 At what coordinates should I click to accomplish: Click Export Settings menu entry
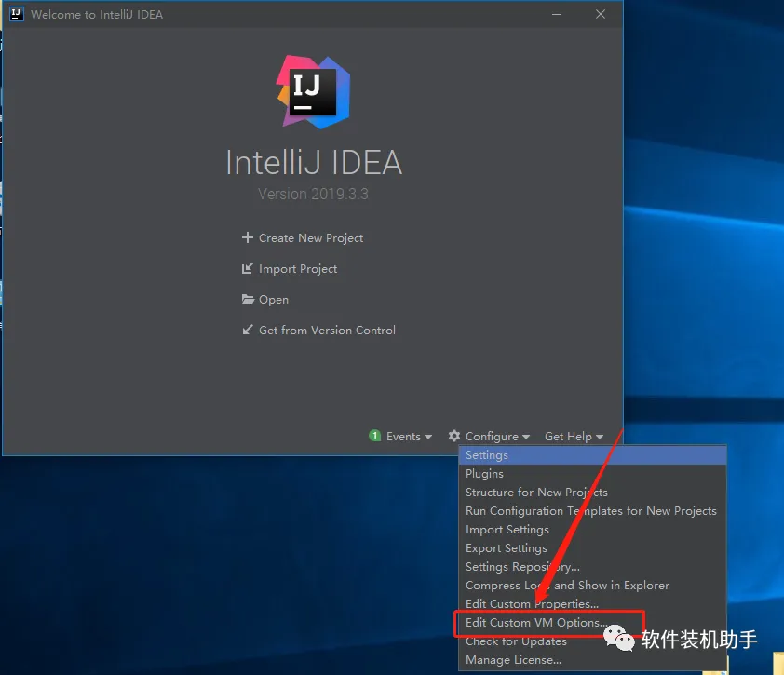(x=592, y=548)
